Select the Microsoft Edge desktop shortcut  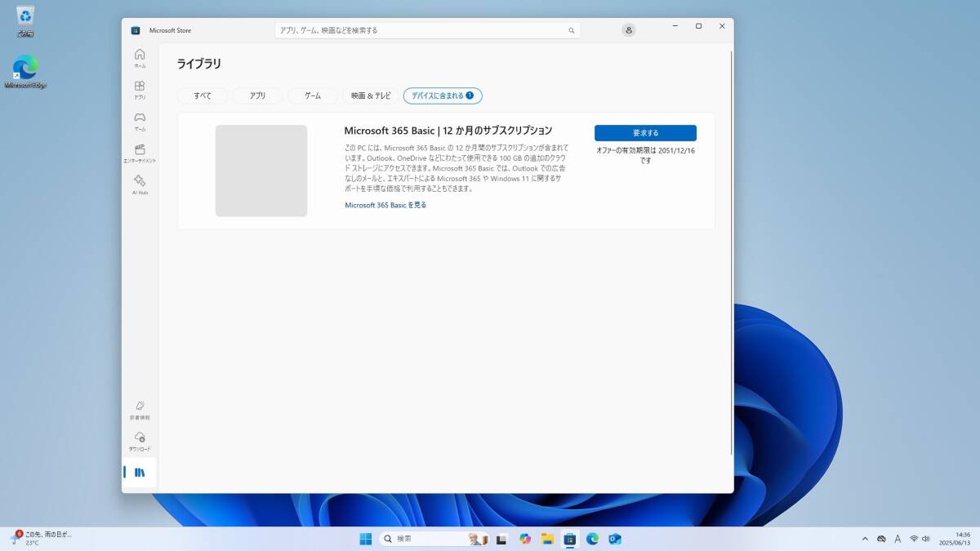[x=25, y=71]
